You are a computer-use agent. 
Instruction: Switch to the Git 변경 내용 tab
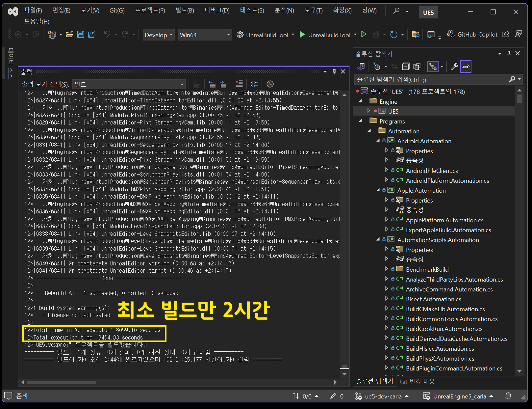point(417,381)
